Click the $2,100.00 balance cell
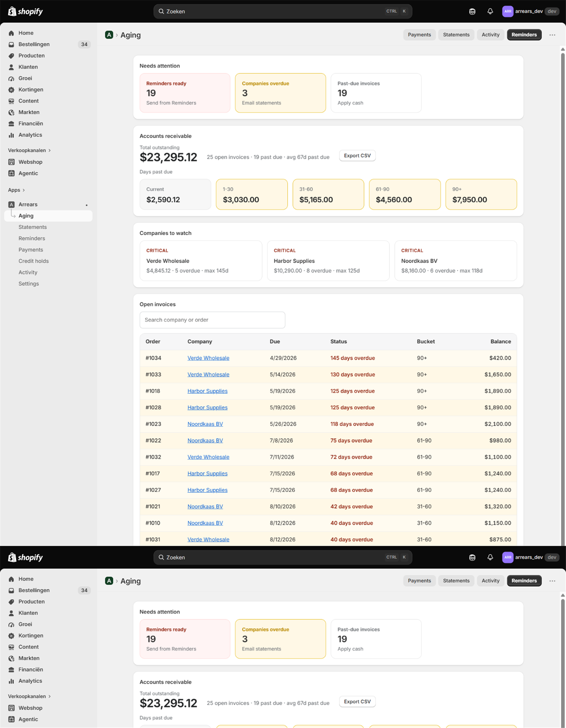This screenshot has width=566, height=728. [498, 424]
